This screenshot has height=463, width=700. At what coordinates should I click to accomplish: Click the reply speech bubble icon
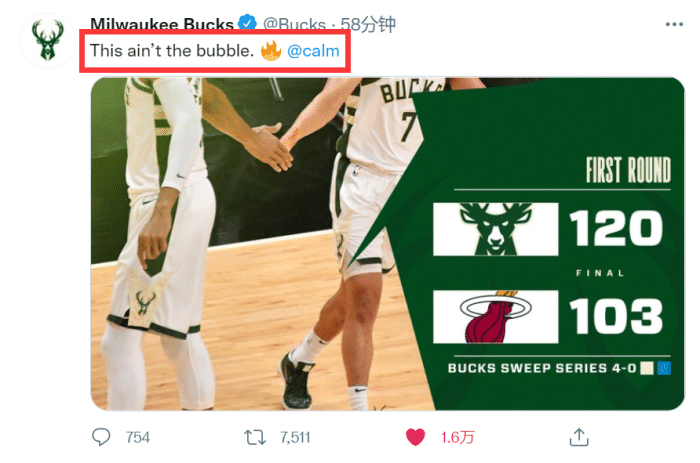click(x=101, y=437)
